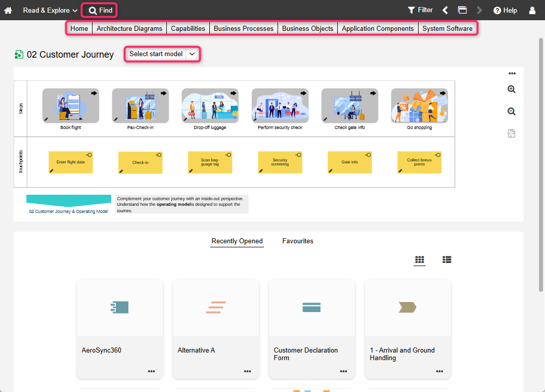Switch to the Favourites tab
The width and height of the screenshot is (545, 392).
298,241
